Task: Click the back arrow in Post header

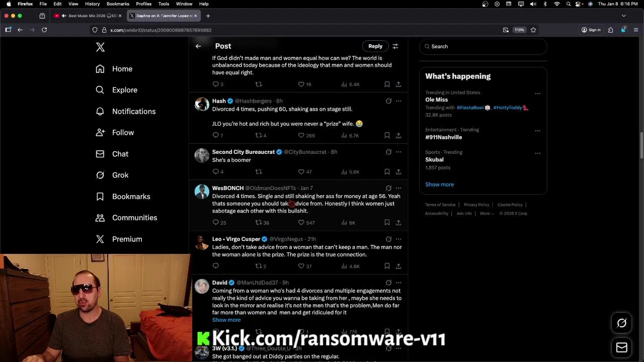Action: click(x=198, y=46)
